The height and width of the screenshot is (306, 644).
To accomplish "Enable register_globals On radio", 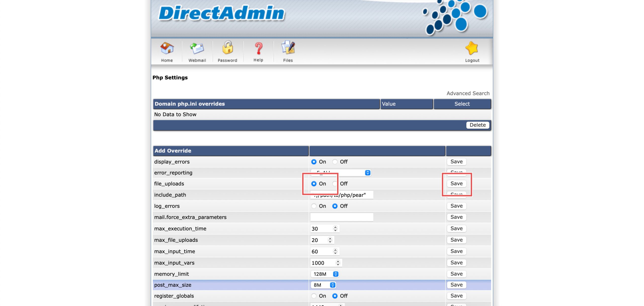I will tap(314, 296).
